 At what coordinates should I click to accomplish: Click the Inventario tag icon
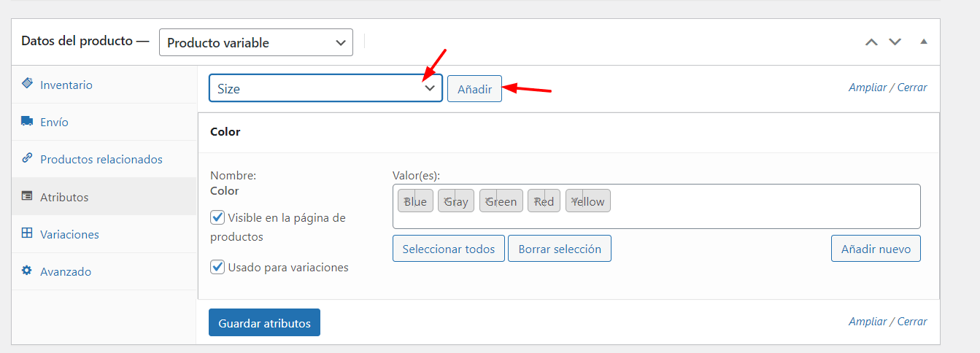[27, 83]
